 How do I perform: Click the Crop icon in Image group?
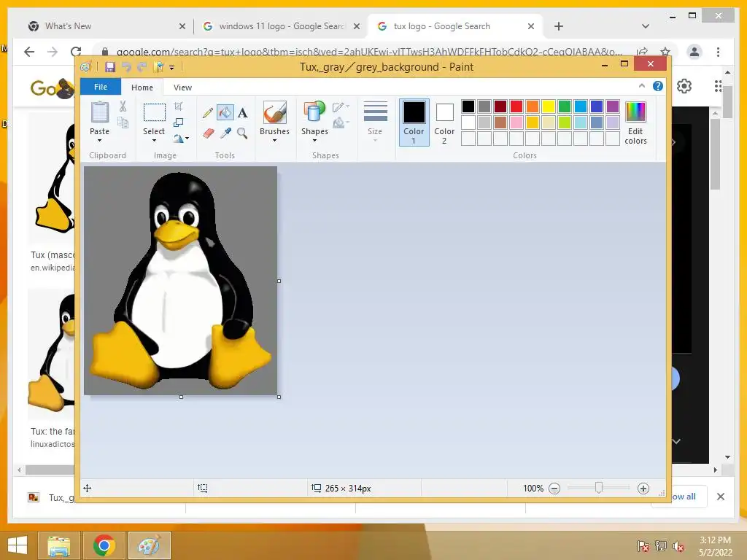click(178, 106)
